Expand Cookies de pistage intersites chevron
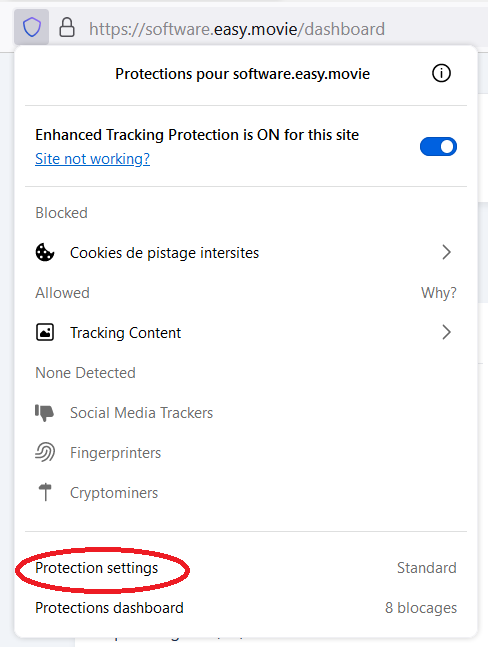 (446, 252)
